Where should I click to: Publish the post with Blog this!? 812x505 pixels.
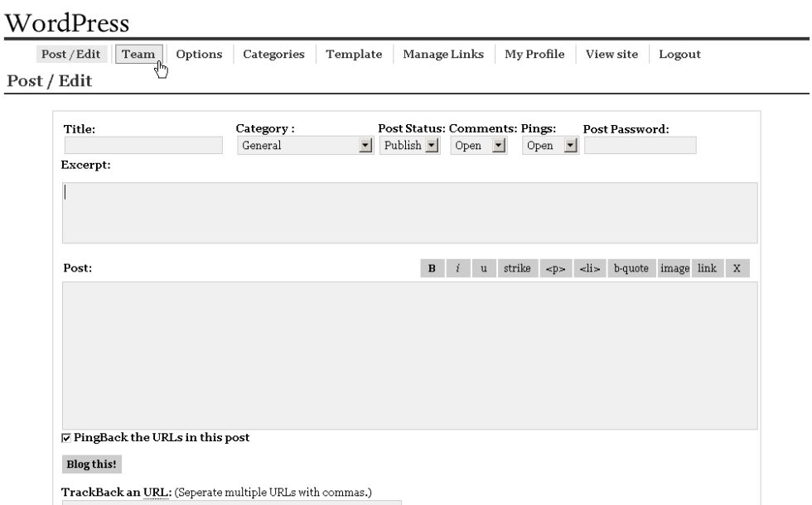pos(91,464)
